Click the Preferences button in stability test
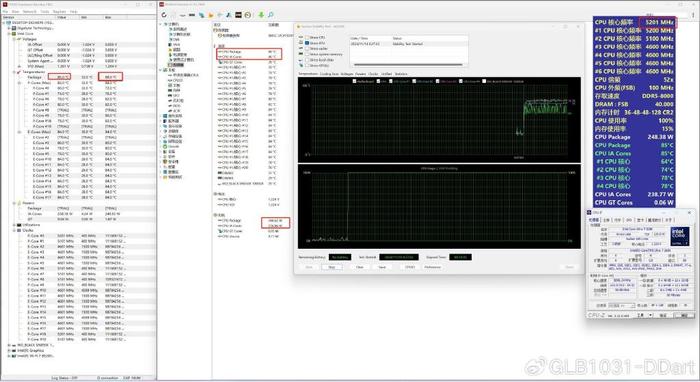Viewport: 700px width, 382px height. click(x=433, y=267)
